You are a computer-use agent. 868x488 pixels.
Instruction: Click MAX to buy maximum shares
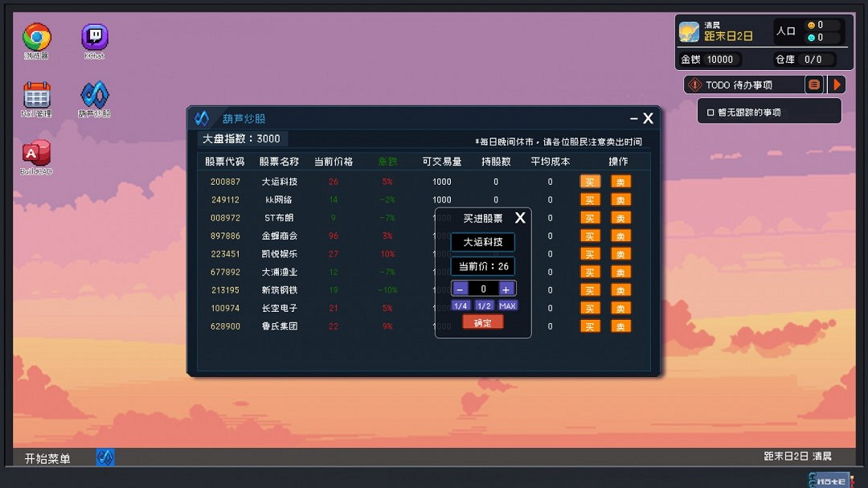[x=506, y=305]
